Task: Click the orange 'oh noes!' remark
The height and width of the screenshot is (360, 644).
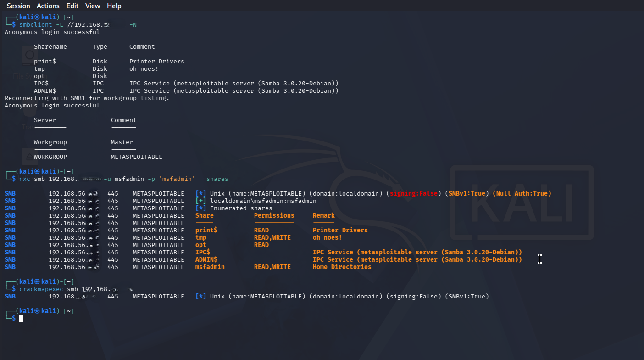Action: (328, 238)
